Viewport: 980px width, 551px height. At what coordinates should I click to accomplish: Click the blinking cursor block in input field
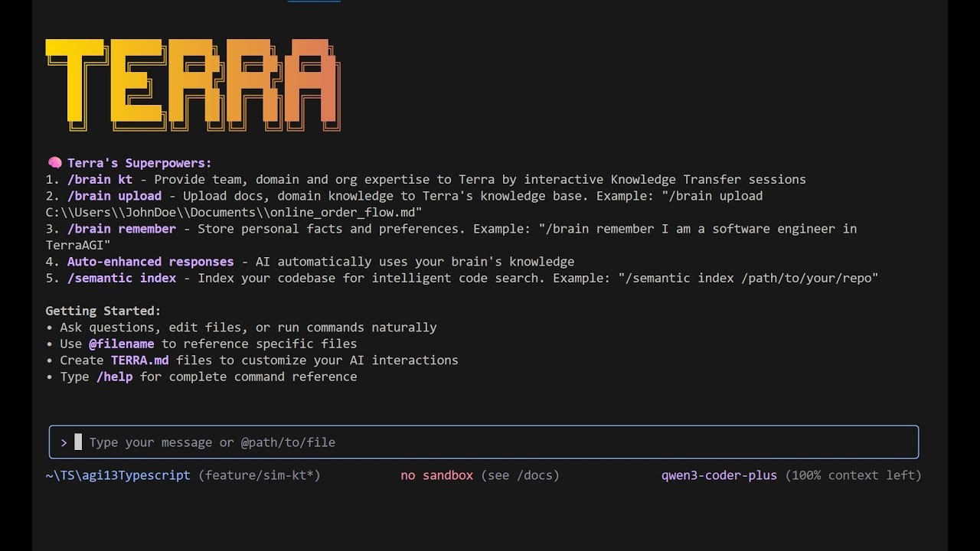coord(78,442)
